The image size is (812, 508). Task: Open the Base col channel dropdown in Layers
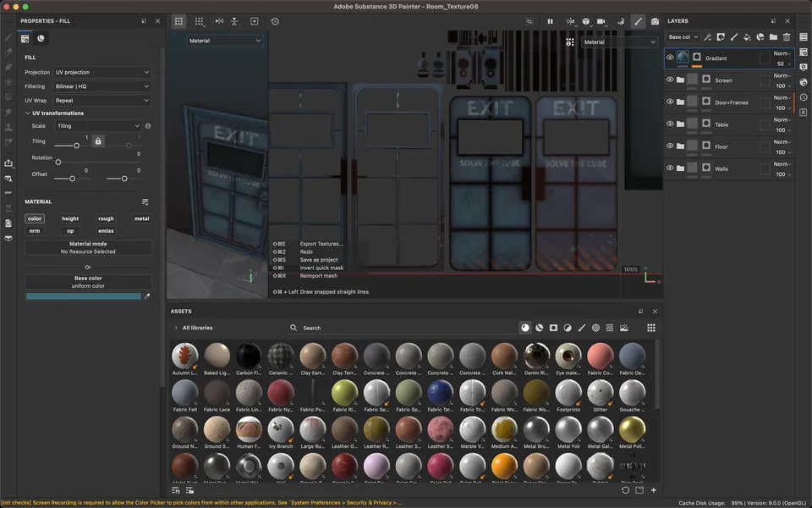coord(683,36)
